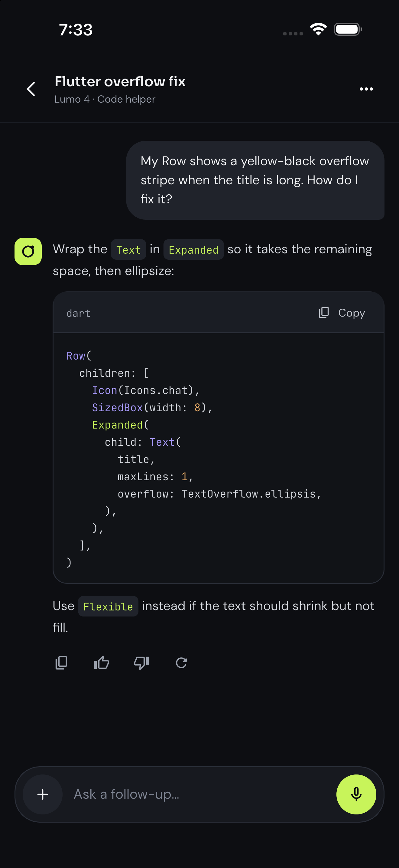Image resolution: width=399 pixels, height=868 pixels.
Task: Focus the 'Ask a follow-up…' field
Action: (199, 794)
